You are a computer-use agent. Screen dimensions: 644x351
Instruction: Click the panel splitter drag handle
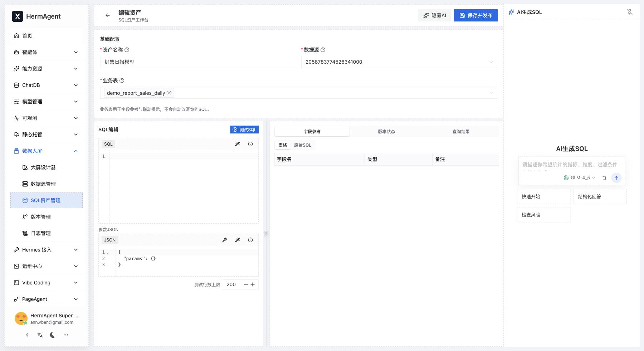[266, 234]
